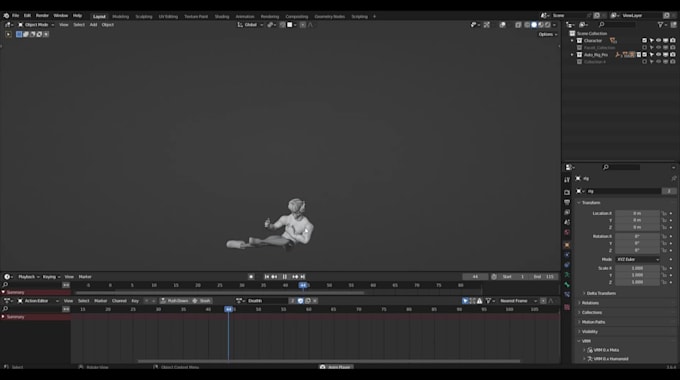Expand the Delta Transform panel

601,293
